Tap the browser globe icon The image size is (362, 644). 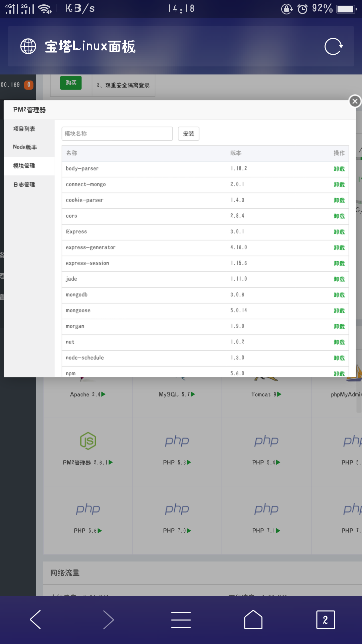pyautogui.click(x=28, y=46)
